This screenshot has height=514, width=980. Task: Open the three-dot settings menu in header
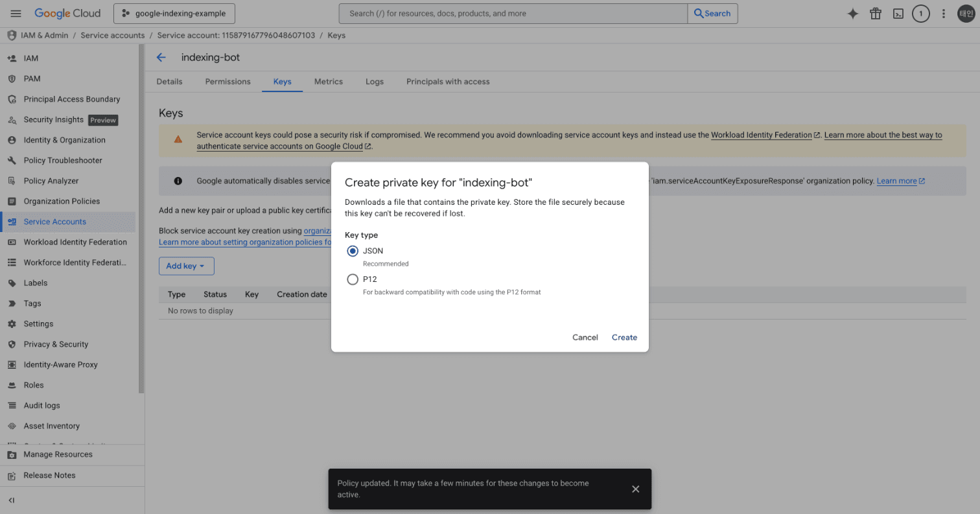pyautogui.click(x=944, y=14)
